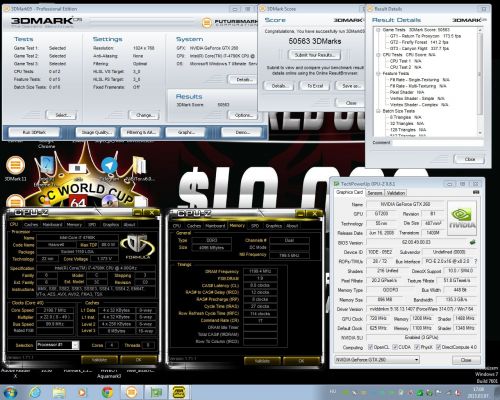
Task: Open the Caches tab in left CPU-Z
Action: pos(31,225)
